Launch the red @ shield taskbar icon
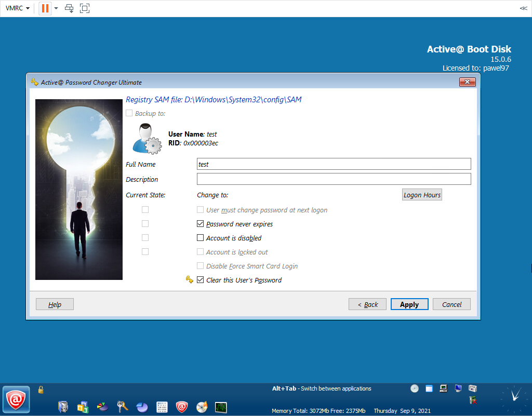The image size is (532, 416). pos(181,407)
